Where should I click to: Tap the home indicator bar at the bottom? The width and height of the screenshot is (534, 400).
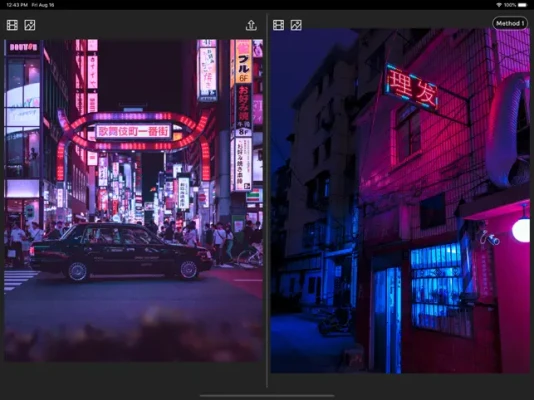click(x=267, y=396)
